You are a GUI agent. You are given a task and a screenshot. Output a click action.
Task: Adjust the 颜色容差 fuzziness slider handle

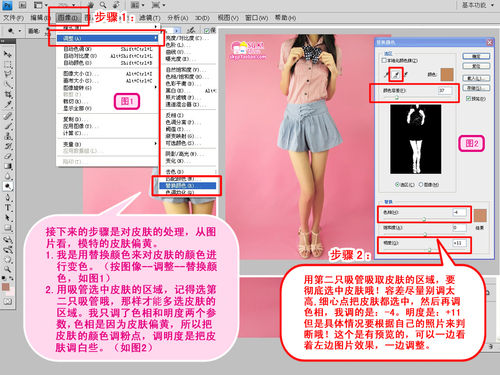pos(397,98)
